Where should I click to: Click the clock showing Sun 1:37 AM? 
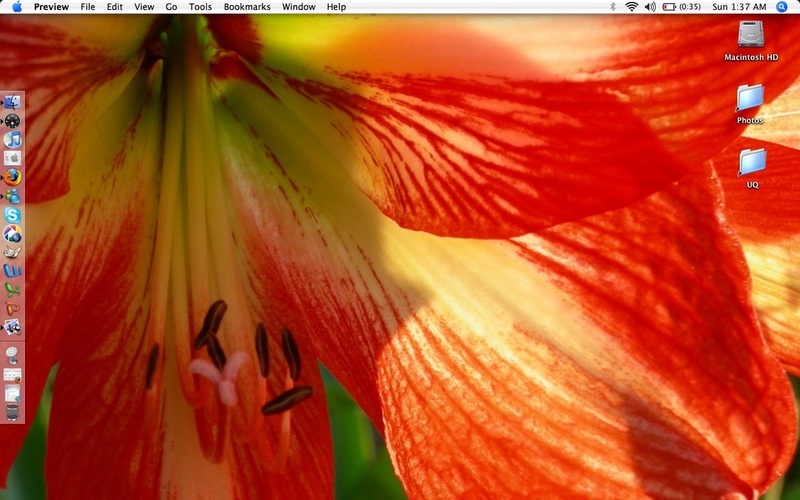[739, 7]
